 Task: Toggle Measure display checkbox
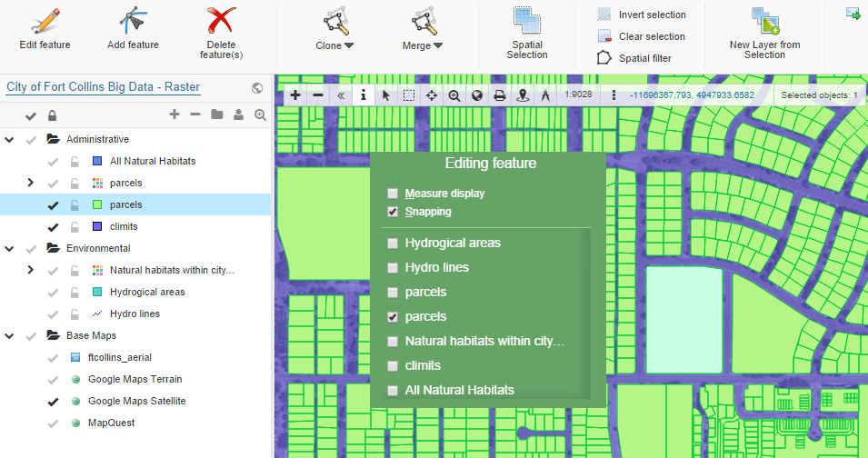(393, 193)
